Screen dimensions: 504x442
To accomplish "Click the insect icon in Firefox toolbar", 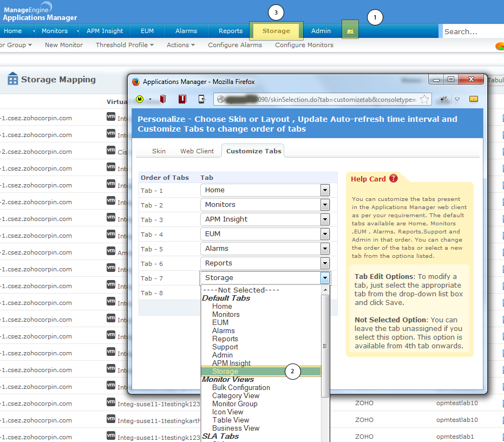I will click(443, 100).
